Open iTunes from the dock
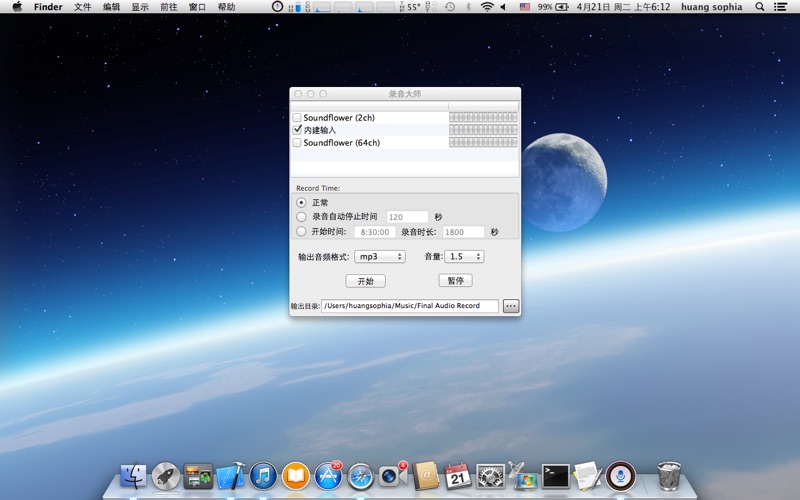This screenshot has height=500, width=800. click(x=263, y=476)
